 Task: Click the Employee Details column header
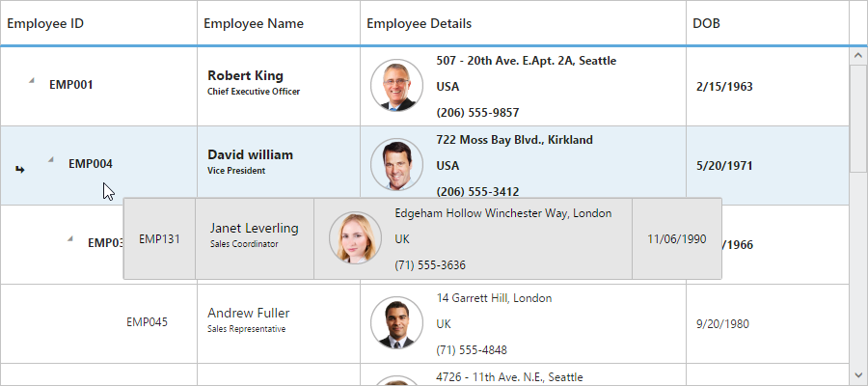420,23
